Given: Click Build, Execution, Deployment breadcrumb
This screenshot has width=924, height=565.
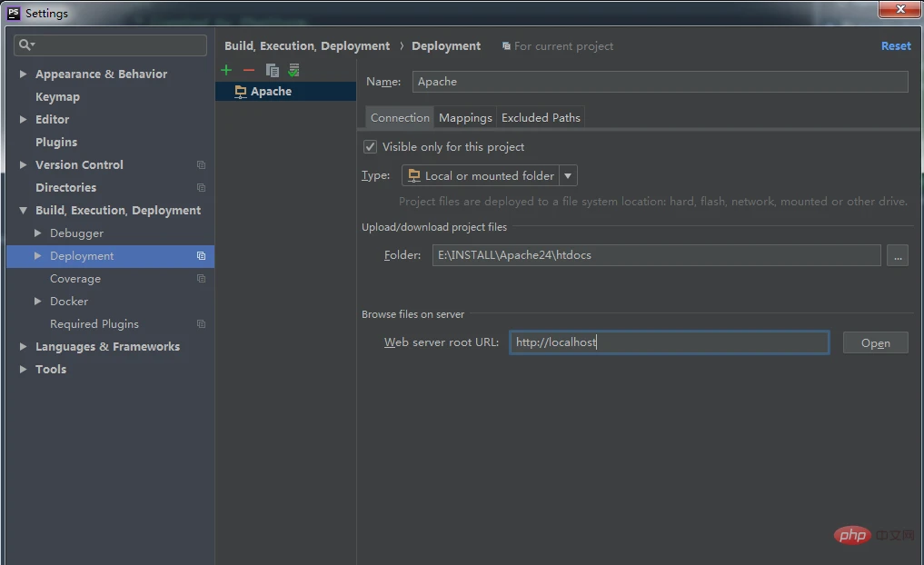Looking at the screenshot, I should click(307, 46).
